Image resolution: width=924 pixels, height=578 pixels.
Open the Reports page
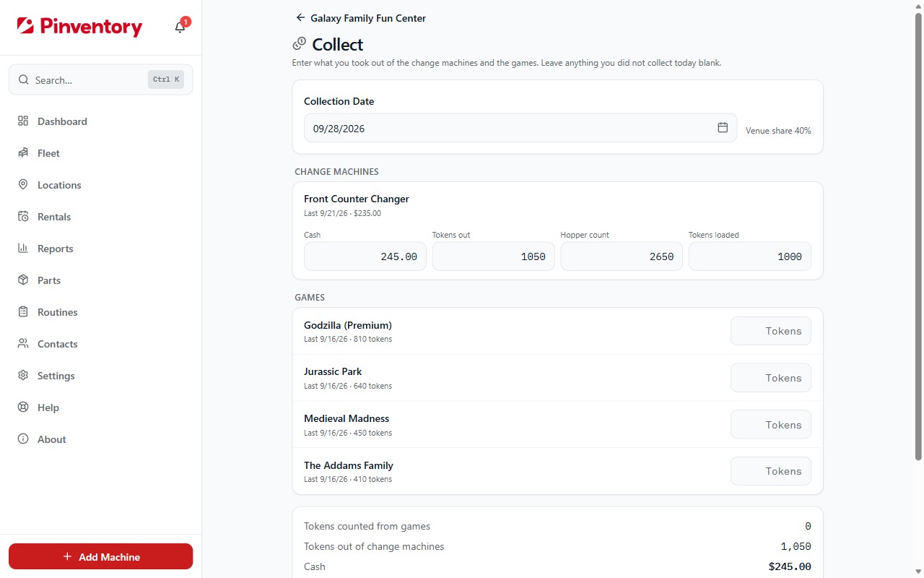click(x=100, y=249)
